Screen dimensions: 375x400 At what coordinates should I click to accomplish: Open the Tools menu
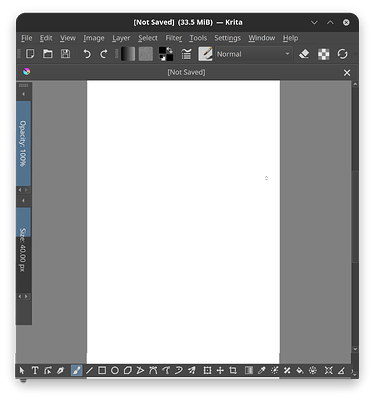click(198, 38)
